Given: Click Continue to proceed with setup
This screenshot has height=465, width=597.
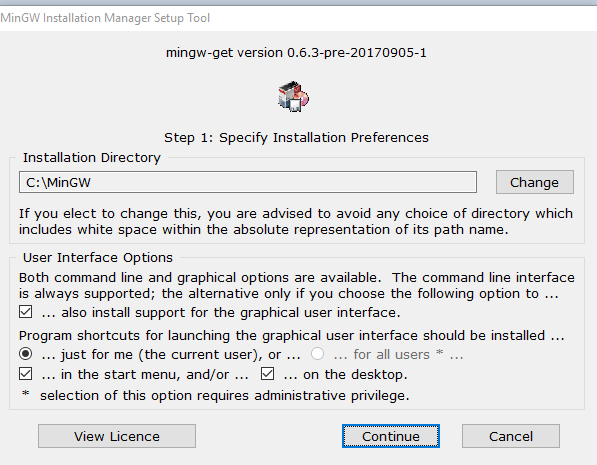Looking at the screenshot, I should [391, 436].
